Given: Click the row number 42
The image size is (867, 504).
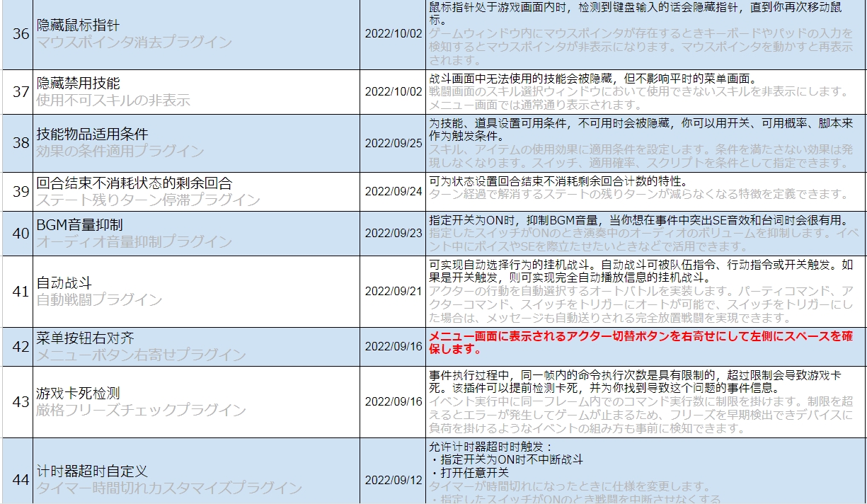Looking at the screenshot, I should [21, 346].
